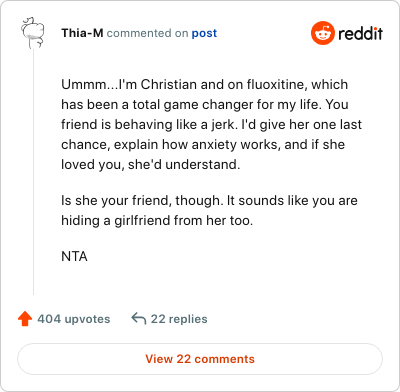This screenshot has height=392, width=400.
Task: Click the reply arrow icon
Action: (139, 319)
